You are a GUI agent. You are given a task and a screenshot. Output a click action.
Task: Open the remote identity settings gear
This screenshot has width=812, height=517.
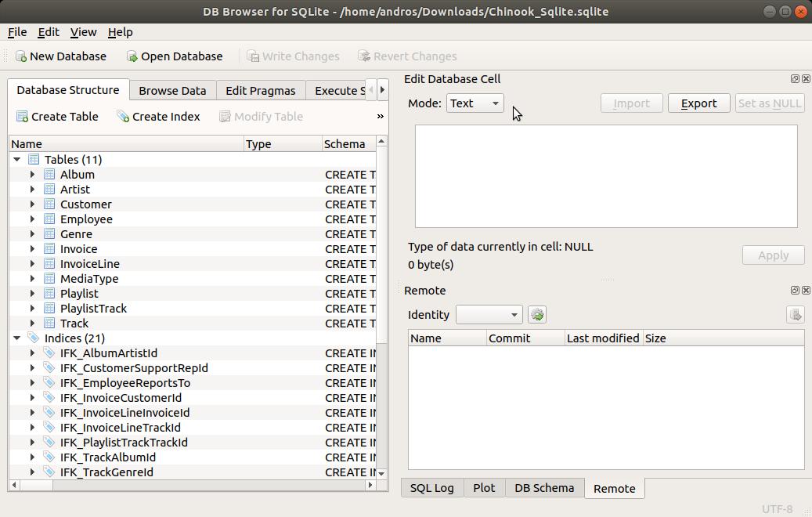pyautogui.click(x=537, y=314)
